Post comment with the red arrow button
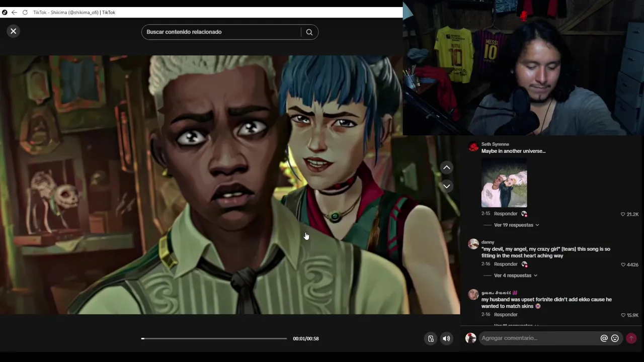 click(631, 338)
